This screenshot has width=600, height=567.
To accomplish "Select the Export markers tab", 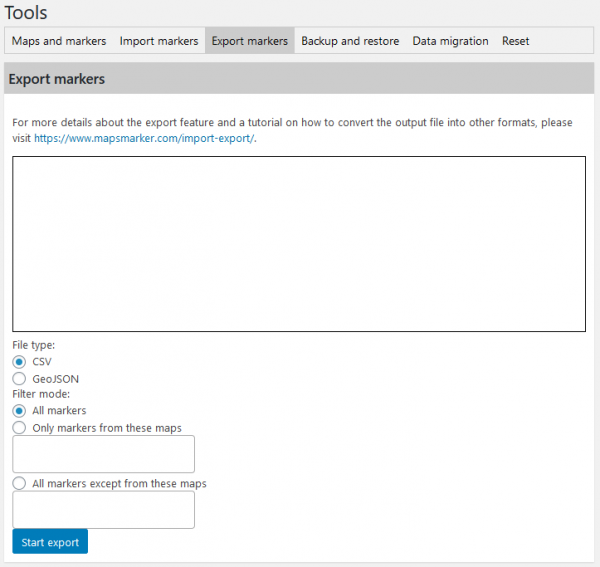I will [249, 41].
